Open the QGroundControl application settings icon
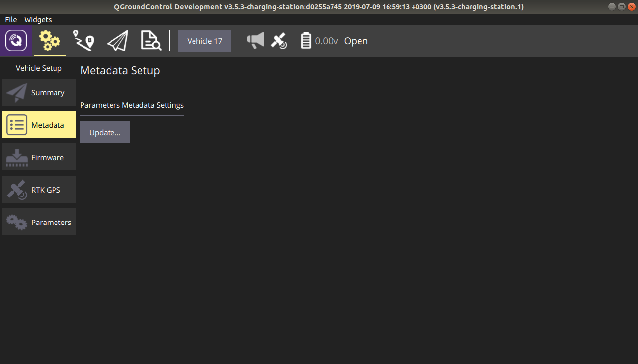The height and width of the screenshot is (364, 638). click(16, 41)
